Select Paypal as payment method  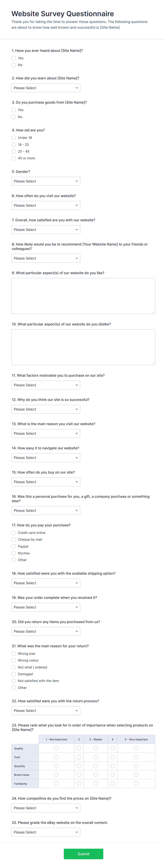click(13, 546)
